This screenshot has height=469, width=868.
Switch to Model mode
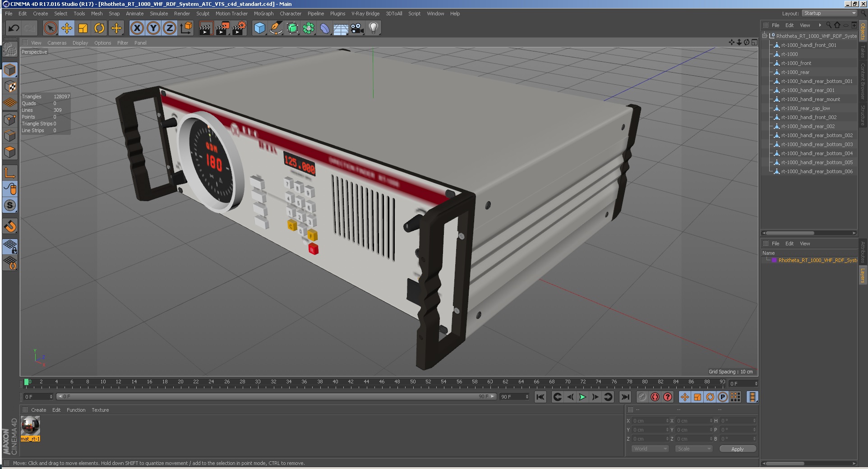click(10, 70)
